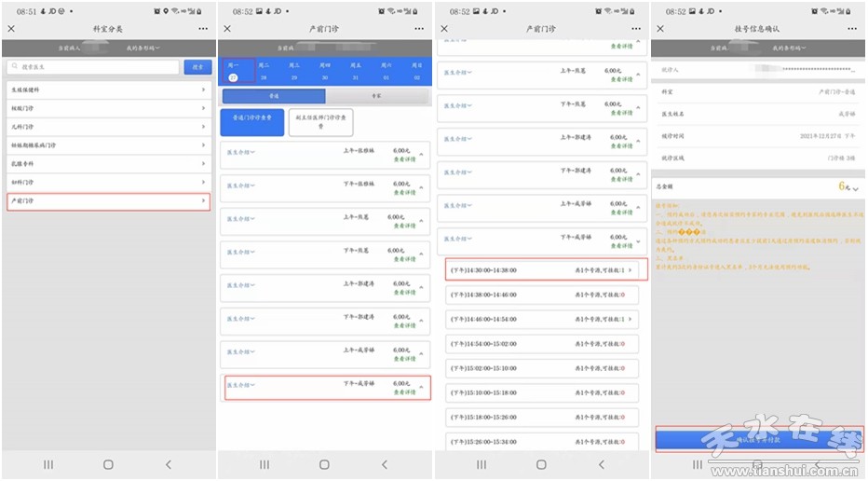Choose the 14:30:00~14:38:00 time slot
868x481 pixels.
click(x=542, y=270)
